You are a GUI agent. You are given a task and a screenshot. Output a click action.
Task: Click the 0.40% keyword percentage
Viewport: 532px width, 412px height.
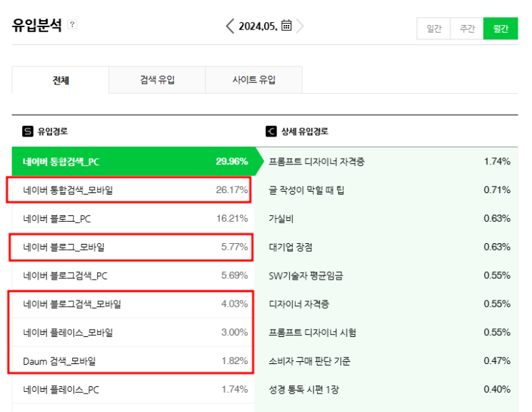pos(497,389)
